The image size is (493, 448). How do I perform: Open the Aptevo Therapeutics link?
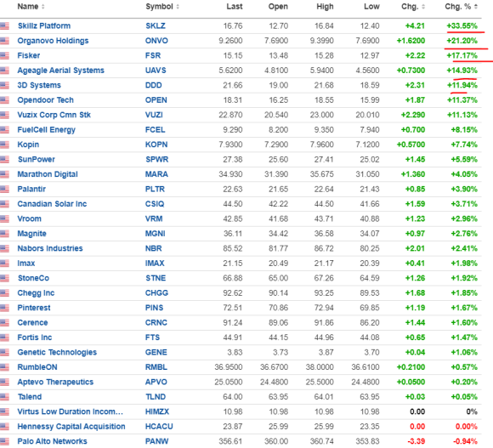pyautogui.click(x=55, y=382)
